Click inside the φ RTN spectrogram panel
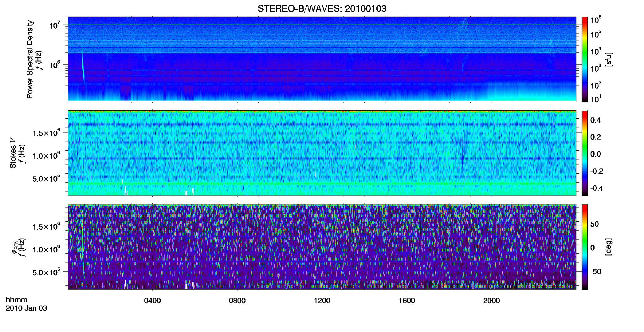Image resolution: width=644 pixels, height=332 pixels. click(322, 247)
